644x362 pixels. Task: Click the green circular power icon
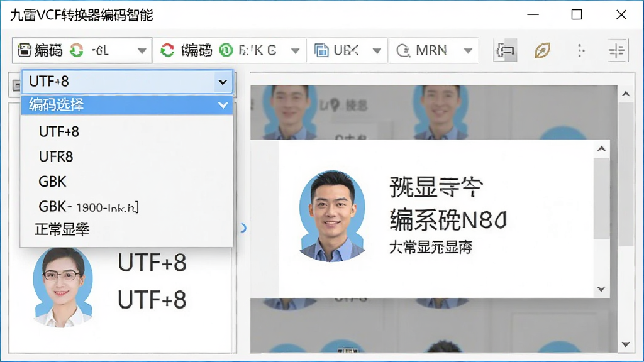[226, 50]
